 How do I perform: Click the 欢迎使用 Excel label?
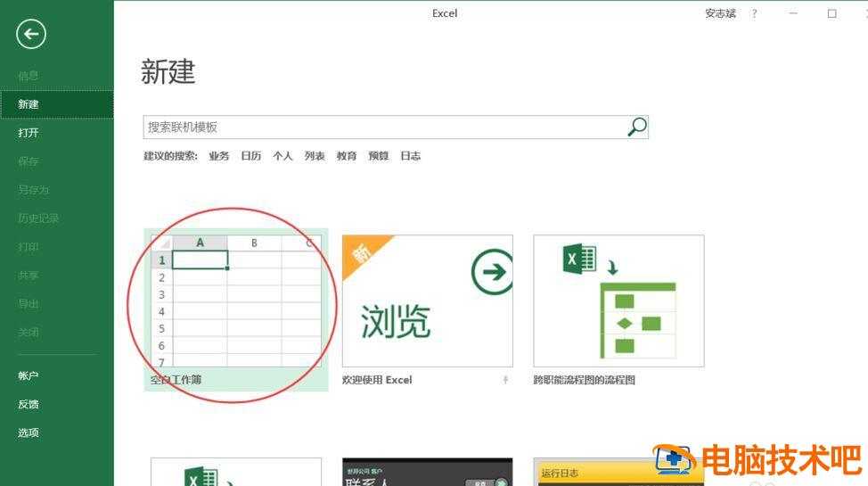377,380
